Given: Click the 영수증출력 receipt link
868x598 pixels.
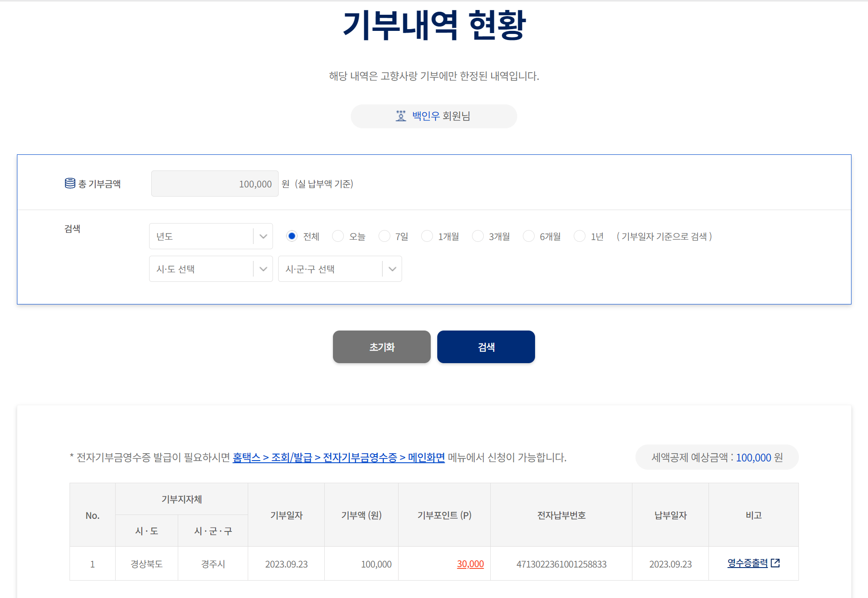Looking at the screenshot, I should (x=747, y=563).
